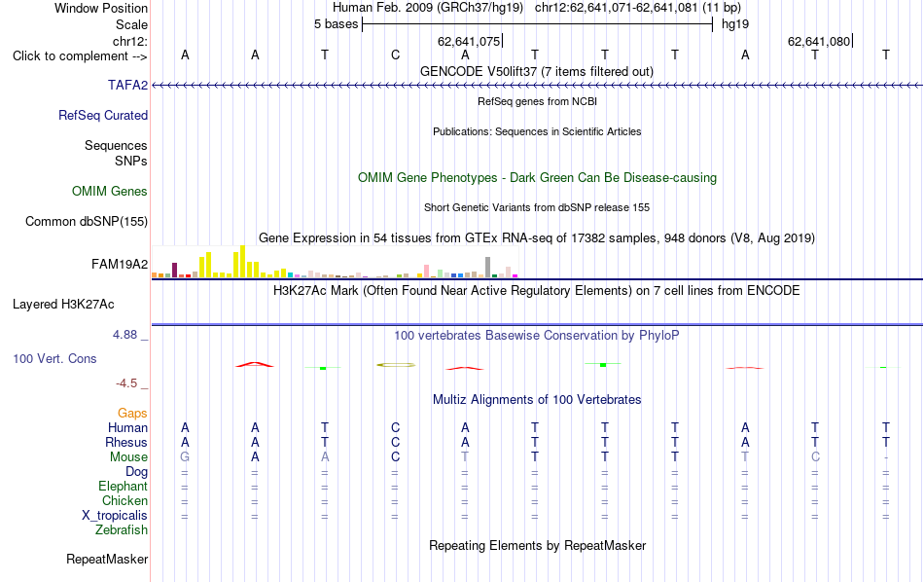The height and width of the screenshot is (582, 924).
Task: Open the Layered H3K27Ac track label
Action: coord(63,305)
